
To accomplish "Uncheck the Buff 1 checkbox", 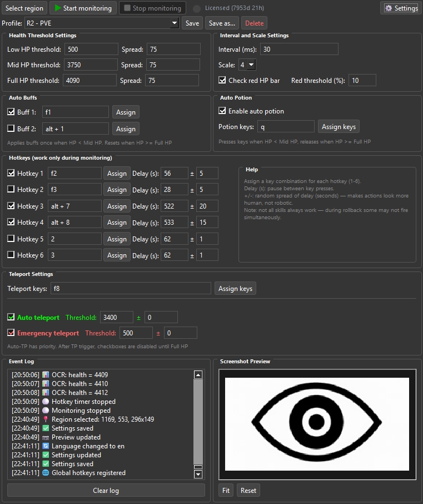I will [11, 112].
